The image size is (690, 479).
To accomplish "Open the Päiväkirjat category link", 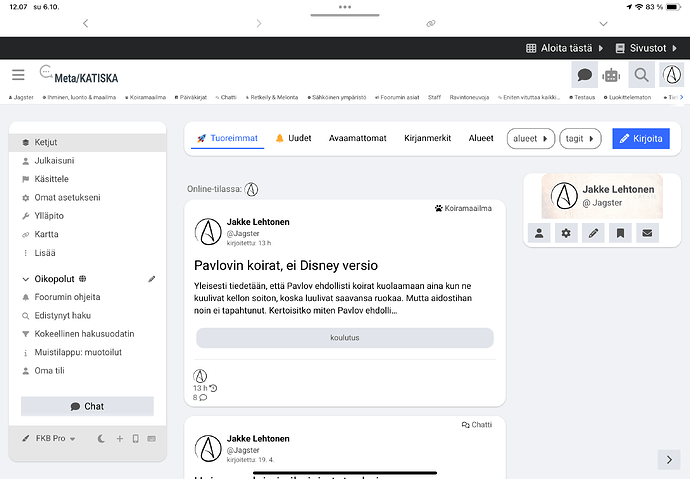I will tap(191, 97).
